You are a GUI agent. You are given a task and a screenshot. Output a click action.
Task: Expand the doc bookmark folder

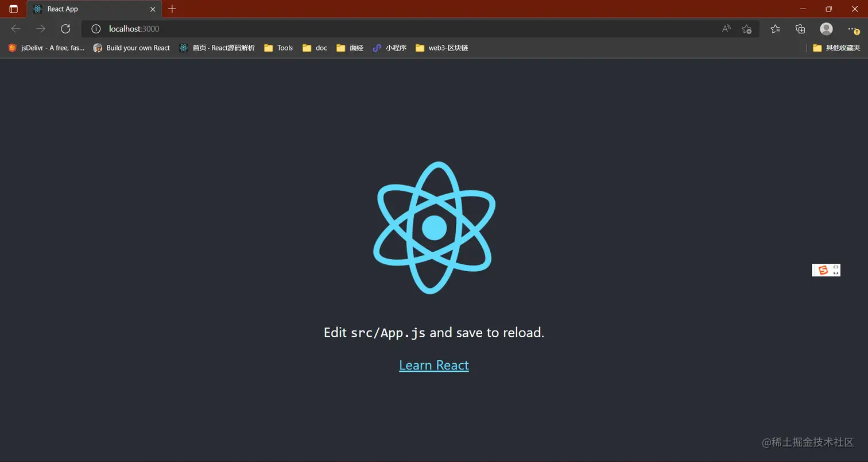(x=315, y=48)
